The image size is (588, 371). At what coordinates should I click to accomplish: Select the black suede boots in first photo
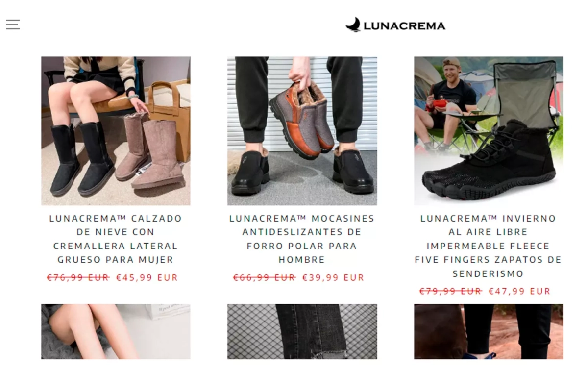81,159
